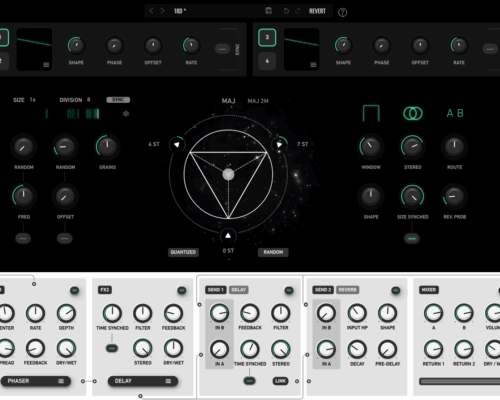Redo the last change

(x=298, y=11)
